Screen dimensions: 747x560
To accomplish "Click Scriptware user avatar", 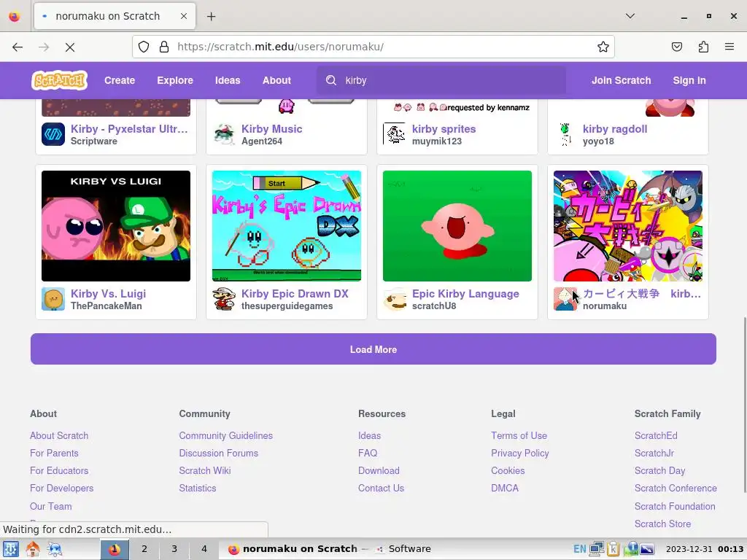I will coord(53,134).
